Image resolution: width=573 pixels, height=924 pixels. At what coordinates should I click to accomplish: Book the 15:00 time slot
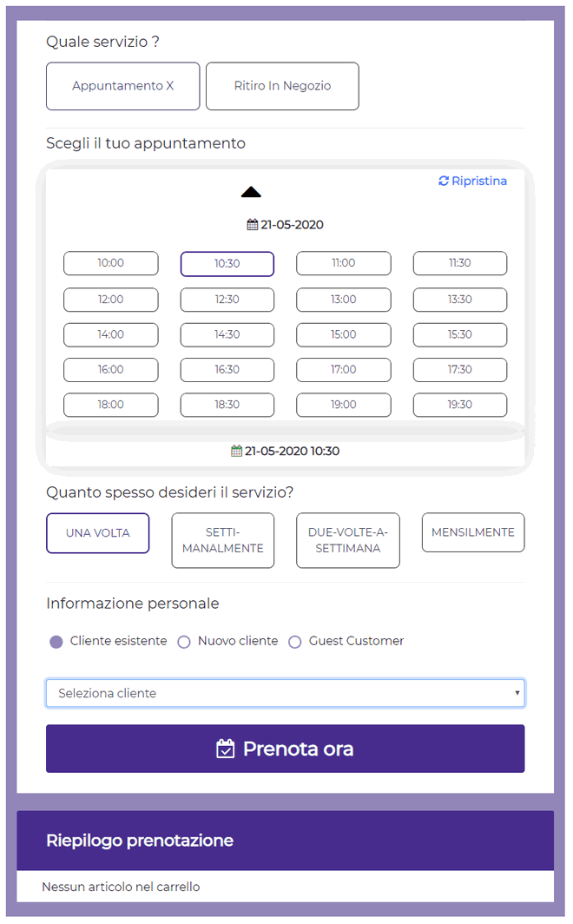pyautogui.click(x=344, y=334)
